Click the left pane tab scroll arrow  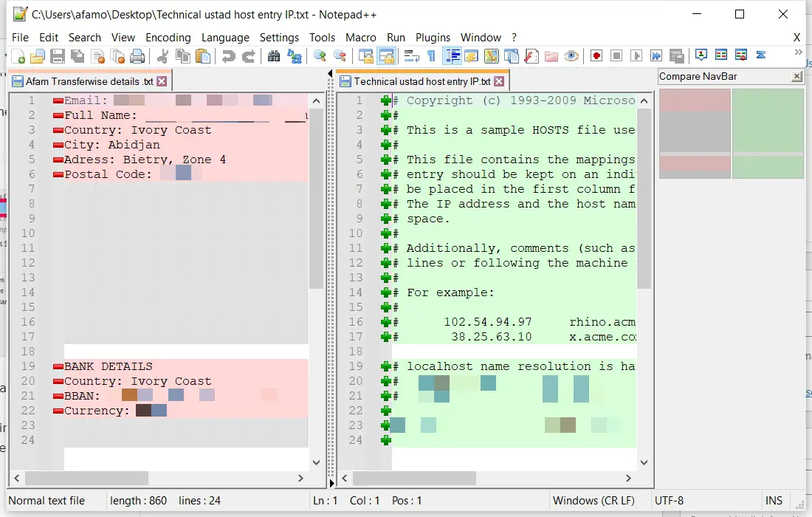click(330, 73)
